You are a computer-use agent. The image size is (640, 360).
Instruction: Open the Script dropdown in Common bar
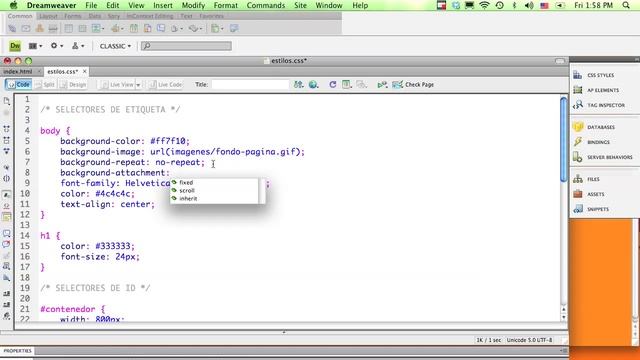[x=196, y=29]
